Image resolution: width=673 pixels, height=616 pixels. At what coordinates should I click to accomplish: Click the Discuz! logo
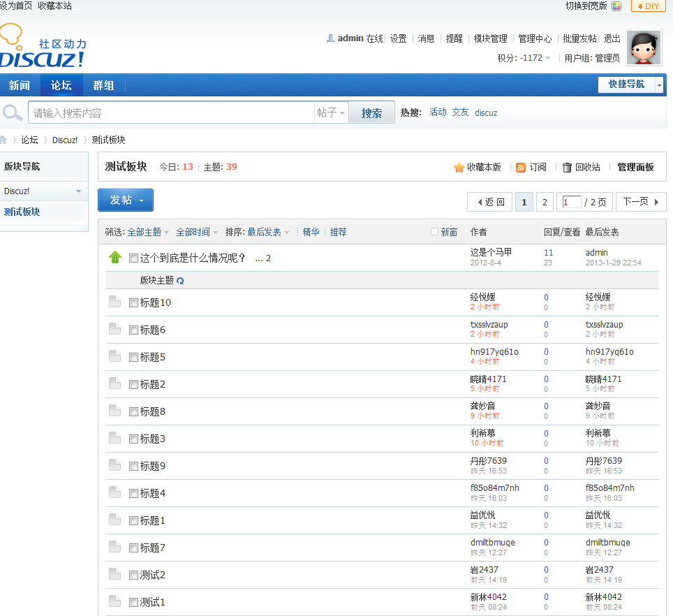tap(42, 46)
